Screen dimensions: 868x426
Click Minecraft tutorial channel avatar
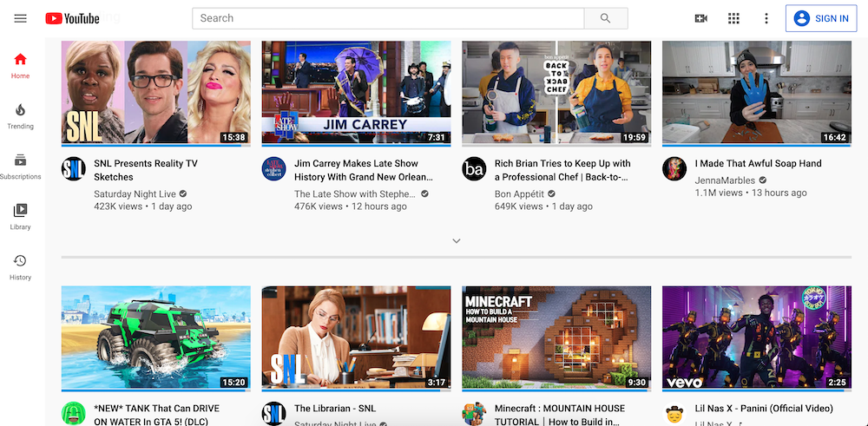pyautogui.click(x=475, y=414)
